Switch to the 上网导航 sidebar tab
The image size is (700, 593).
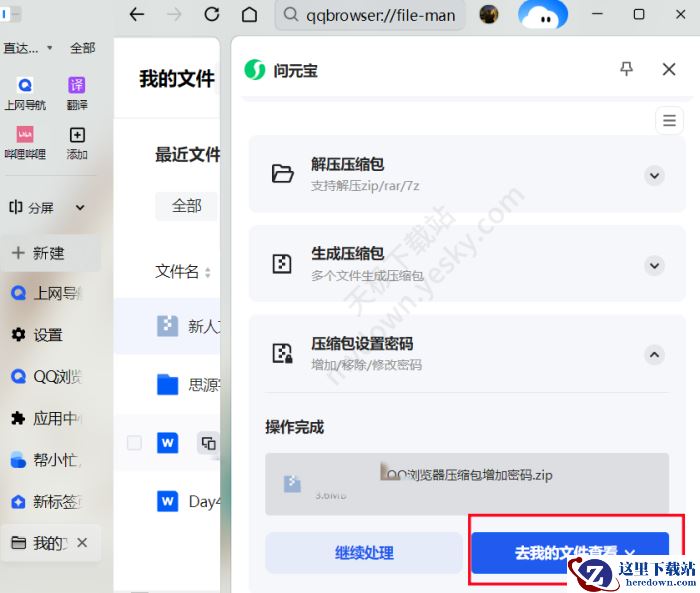tap(48, 293)
